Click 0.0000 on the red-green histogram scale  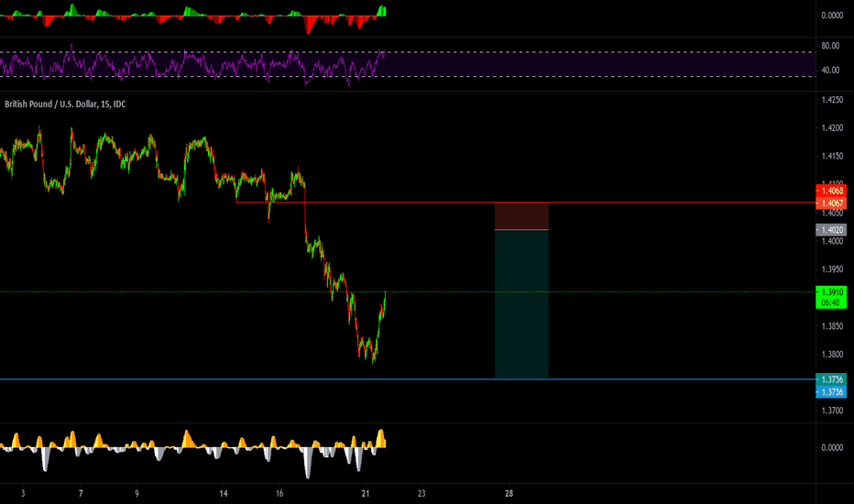coord(832,16)
